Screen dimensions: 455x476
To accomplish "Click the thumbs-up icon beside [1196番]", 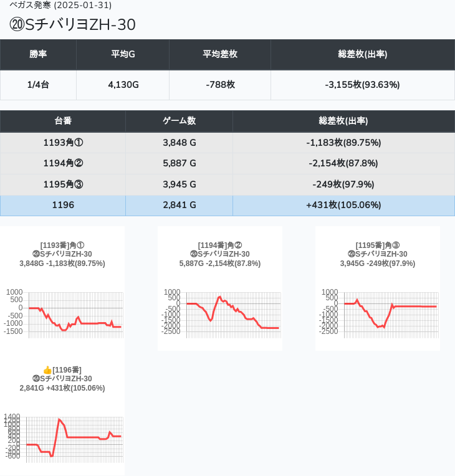I will [47, 370].
